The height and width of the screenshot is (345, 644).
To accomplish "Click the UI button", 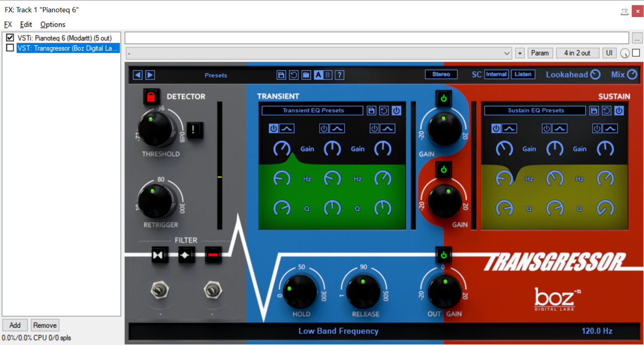I will [x=609, y=53].
